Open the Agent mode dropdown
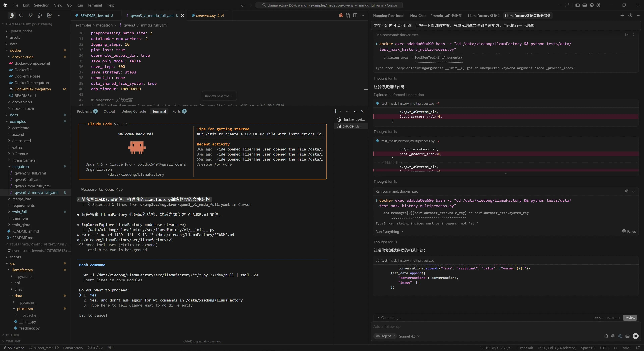Image resolution: width=644 pixels, height=351 pixels. [385, 336]
